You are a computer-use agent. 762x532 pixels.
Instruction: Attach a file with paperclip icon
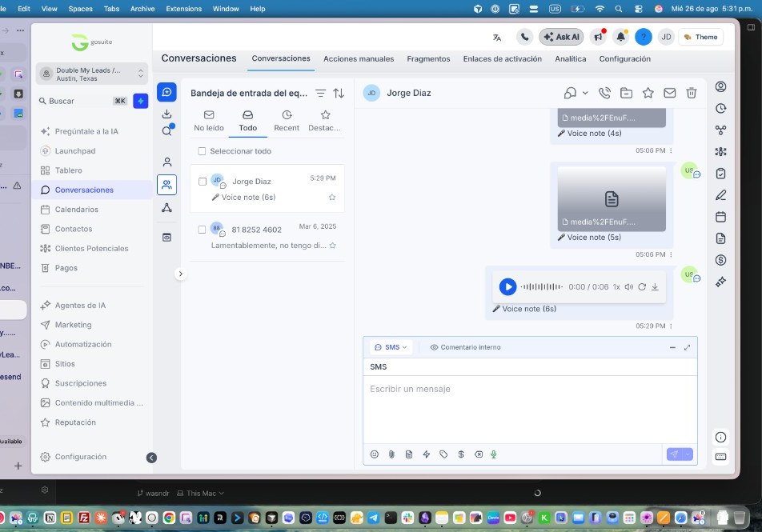click(391, 454)
